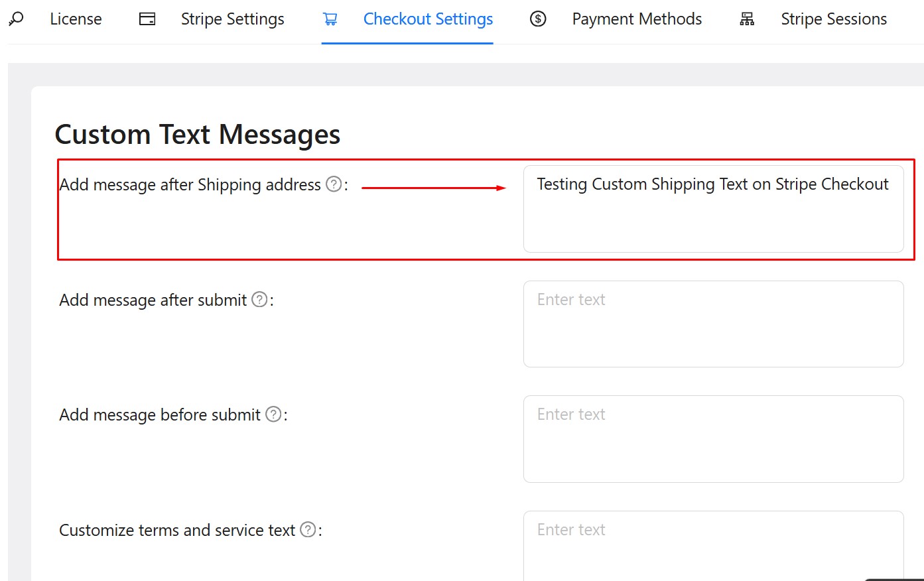Click help icon next to 'before submit' label
The image size is (924, 581).
273,415
